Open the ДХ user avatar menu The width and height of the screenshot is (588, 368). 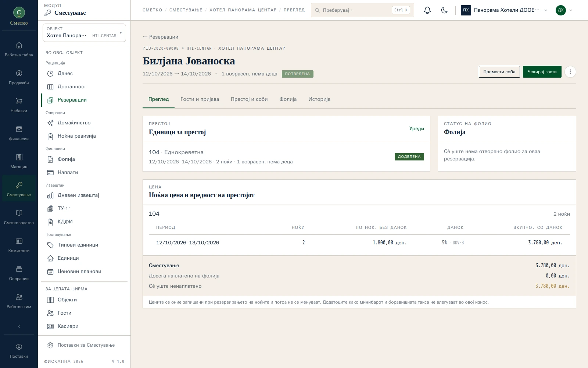(564, 10)
